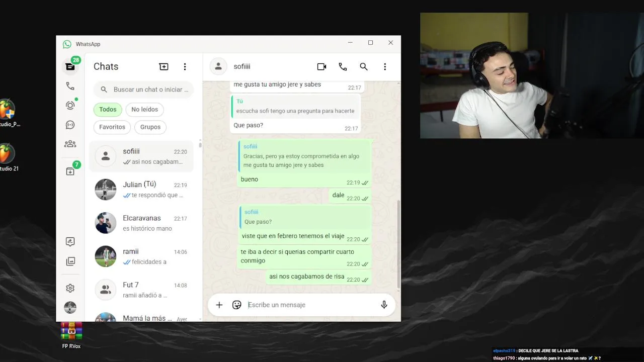Open the sofiiii chat in list
The height and width of the screenshot is (362, 644).
click(141, 156)
